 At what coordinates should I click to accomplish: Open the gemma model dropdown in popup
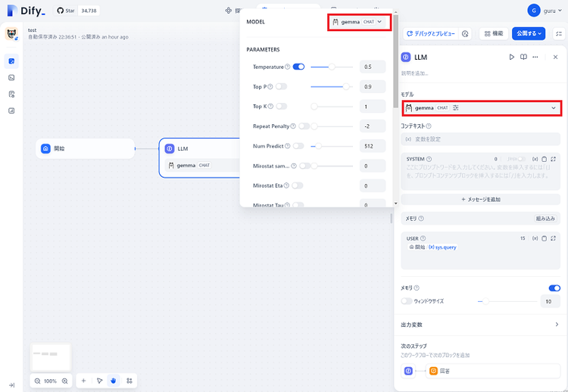359,22
